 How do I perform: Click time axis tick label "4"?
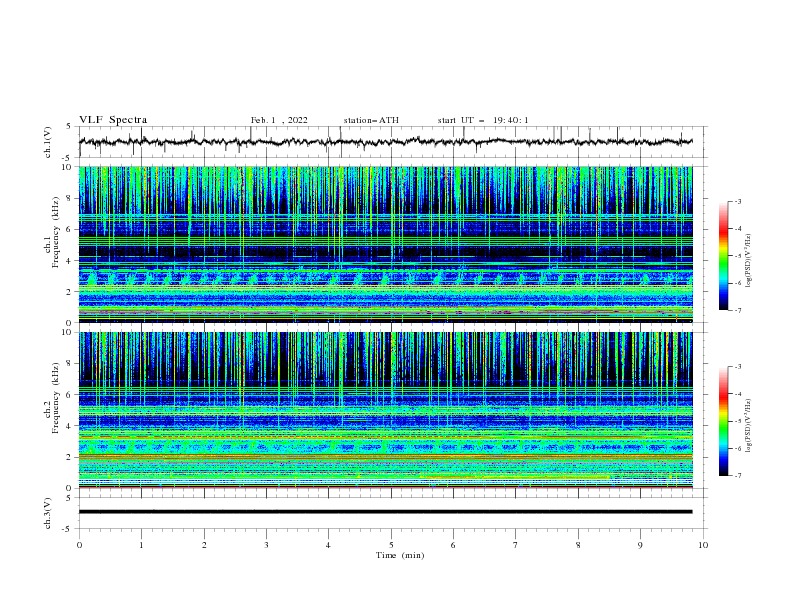tap(328, 545)
